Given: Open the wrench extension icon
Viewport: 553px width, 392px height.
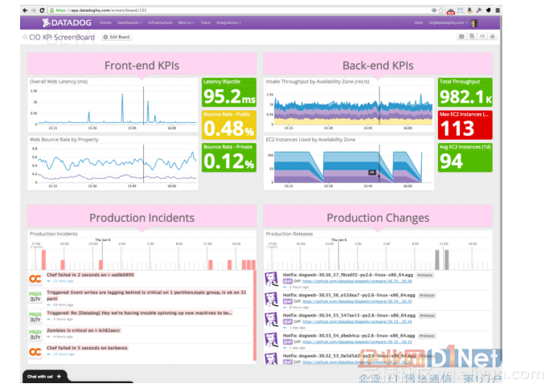Looking at the screenshot, I should [479, 10].
